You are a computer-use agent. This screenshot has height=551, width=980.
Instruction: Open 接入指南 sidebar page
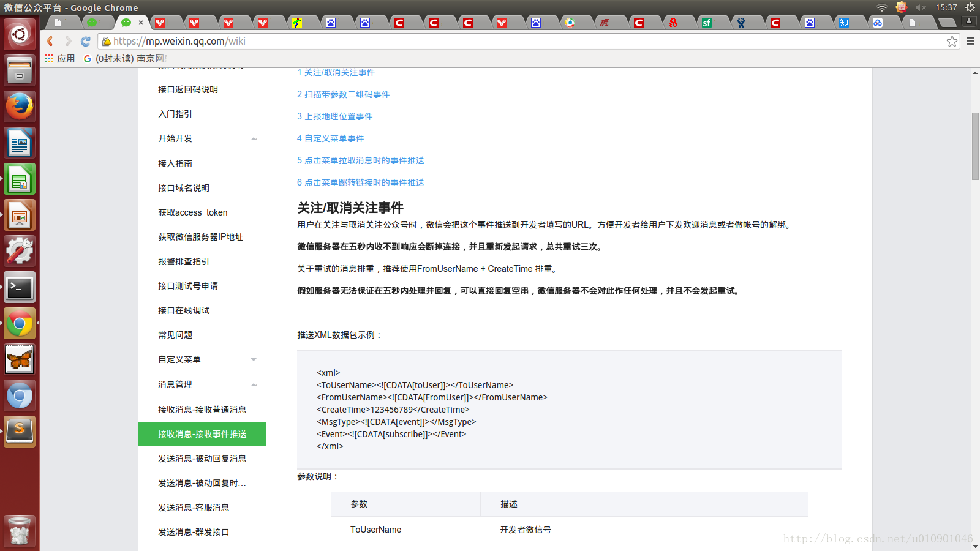[x=175, y=163]
